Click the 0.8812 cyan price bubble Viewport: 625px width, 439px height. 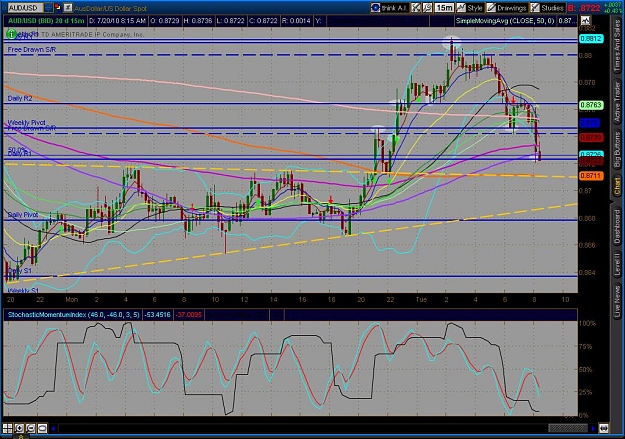click(591, 39)
